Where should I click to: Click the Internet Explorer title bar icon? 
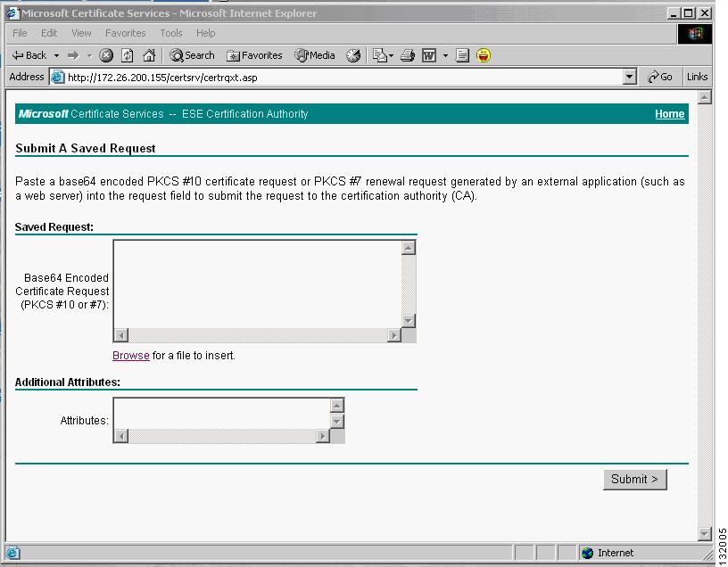pyautogui.click(x=13, y=13)
